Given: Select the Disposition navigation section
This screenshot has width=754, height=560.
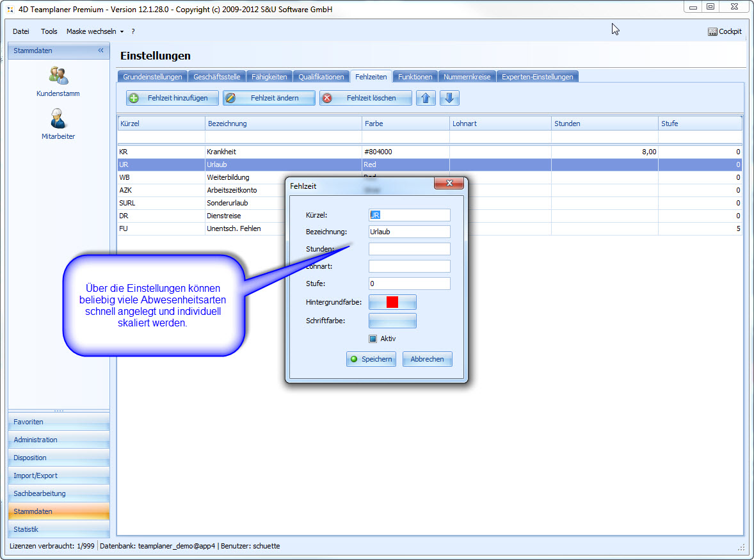Looking at the screenshot, I should 58,458.
